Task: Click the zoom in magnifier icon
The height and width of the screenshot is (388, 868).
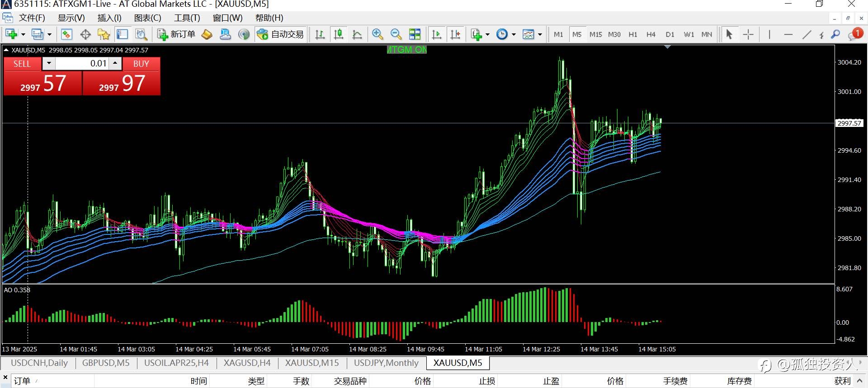Action: (377, 34)
